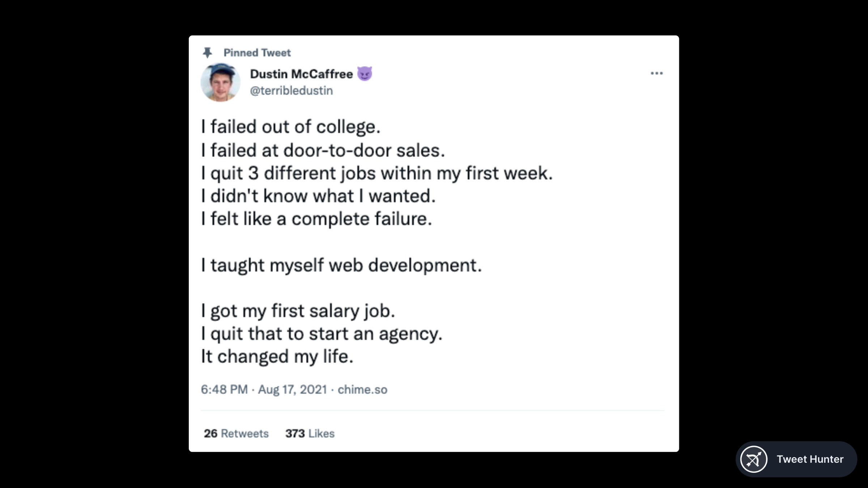Click the door-to-door sales line
Viewport: 868px width, 488px height.
(x=323, y=150)
